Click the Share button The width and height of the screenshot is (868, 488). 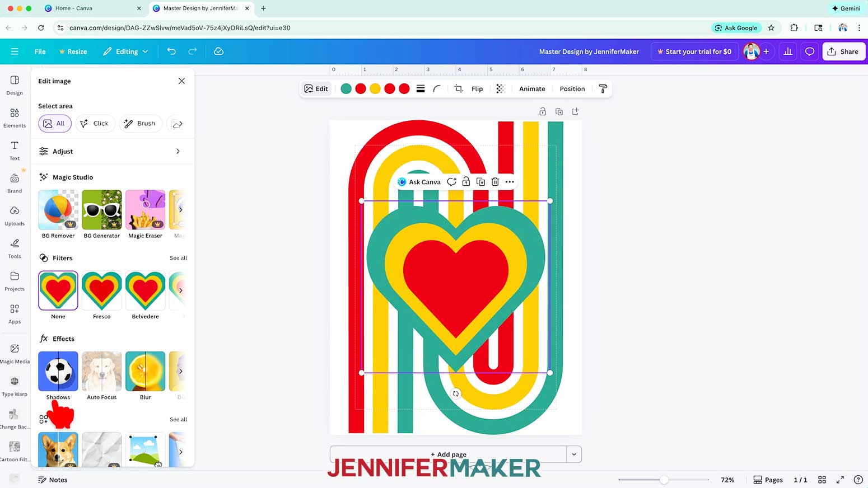click(x=843, y=51)
